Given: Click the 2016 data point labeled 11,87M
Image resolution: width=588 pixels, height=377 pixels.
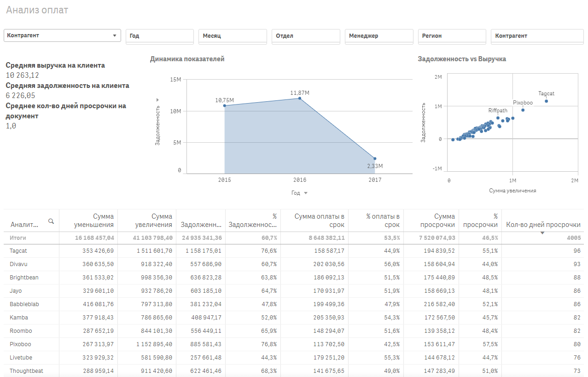Looking at the screenshot, I should pyautogui.click(x=300, y=98).
